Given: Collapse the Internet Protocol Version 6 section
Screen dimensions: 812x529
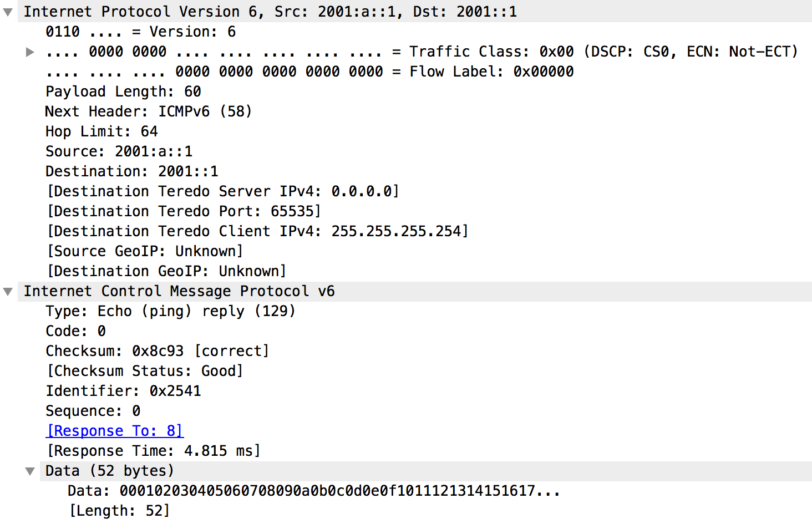Looking at the screenshot, I should 8,12.
